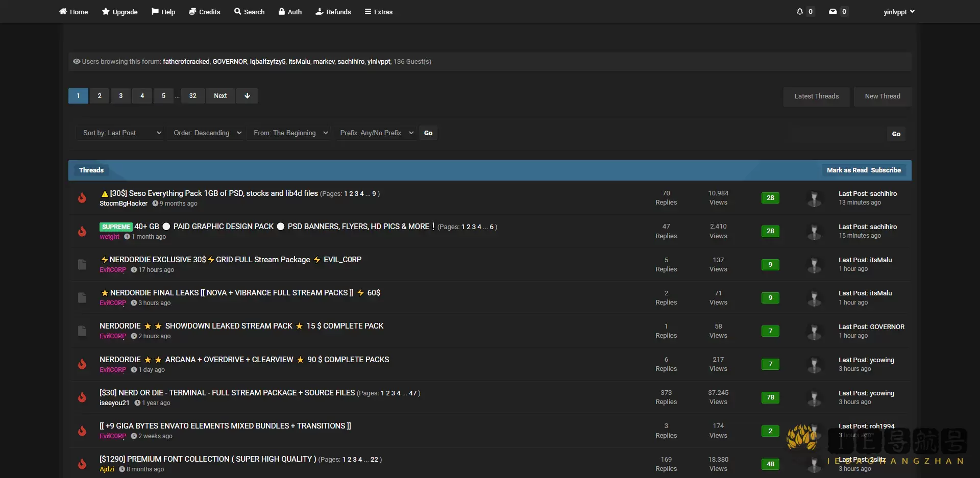Mark all threads as read

tap(846, 170)
